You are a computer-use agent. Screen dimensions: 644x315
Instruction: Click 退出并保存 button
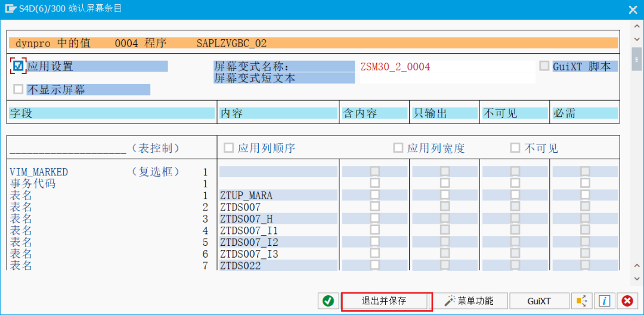coord(383,301)
